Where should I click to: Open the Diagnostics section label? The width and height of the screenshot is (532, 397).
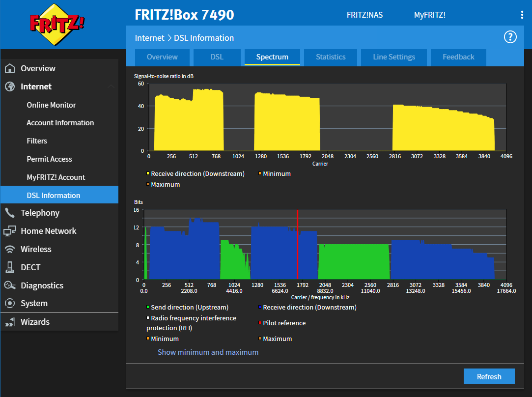point(42,285)
